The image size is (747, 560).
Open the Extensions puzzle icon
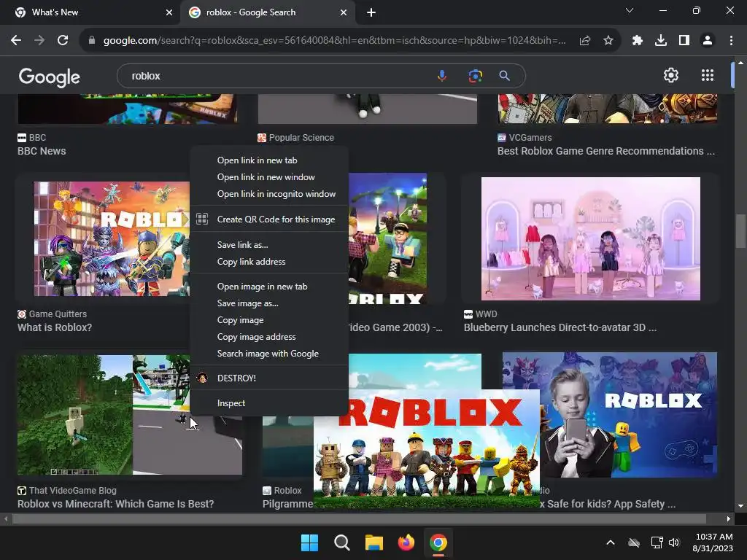pyautogui.click(x=638, y=41)
